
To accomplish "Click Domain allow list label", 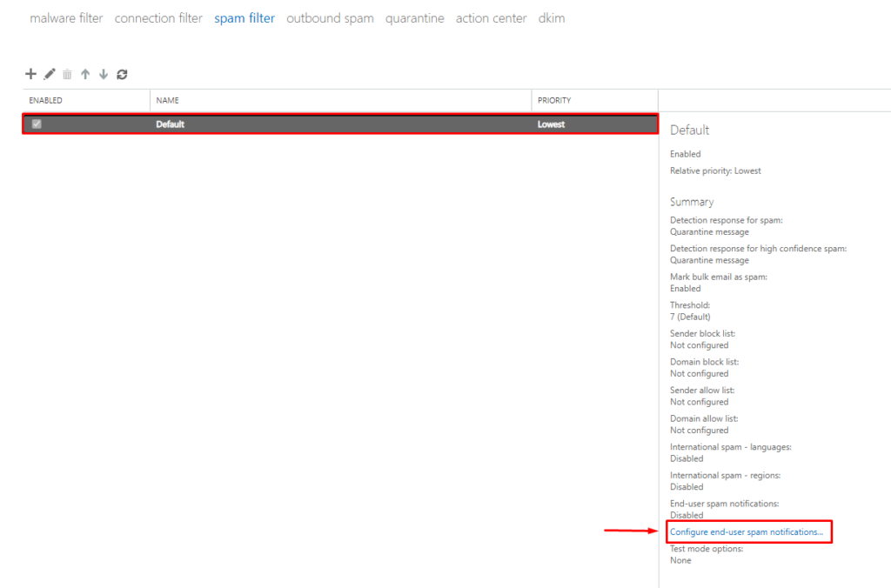I will click(x=704, y=418).
